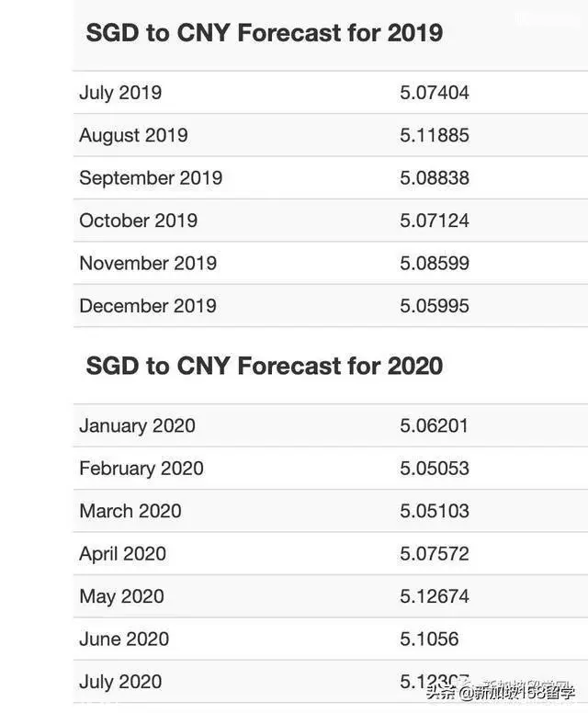Click the December 2019 value 5.05995
Screen dimensions: 588x713
(435, 306)
